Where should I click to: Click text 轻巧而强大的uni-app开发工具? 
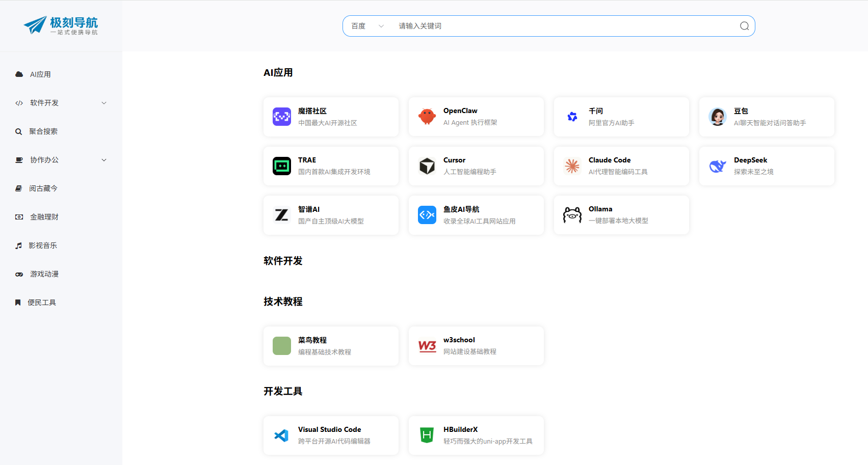tap(488, 441)
